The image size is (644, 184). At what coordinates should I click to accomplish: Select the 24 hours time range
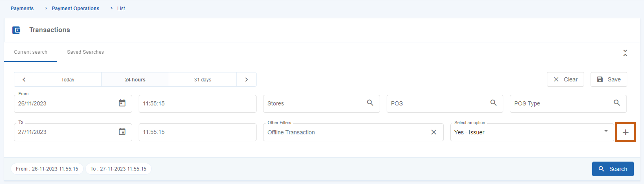coord(135,79)
